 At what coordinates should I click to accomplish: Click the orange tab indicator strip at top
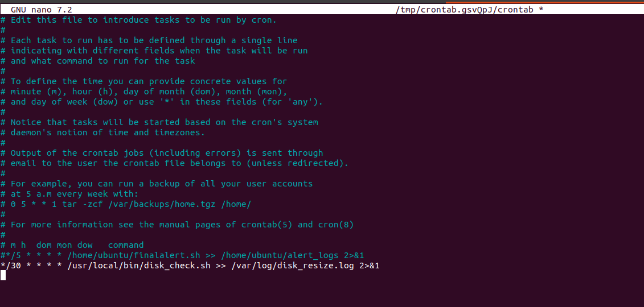pyautogui.click(x=544, y=2)
